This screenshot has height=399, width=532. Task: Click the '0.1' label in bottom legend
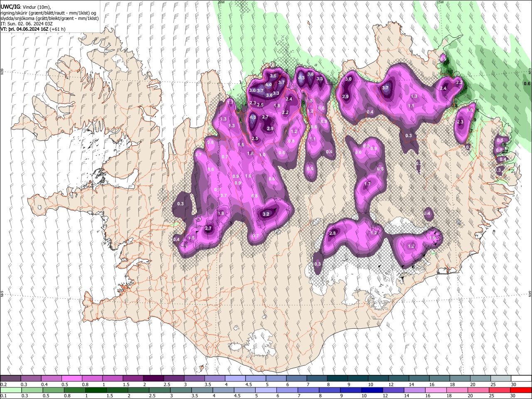coord(3,396)
